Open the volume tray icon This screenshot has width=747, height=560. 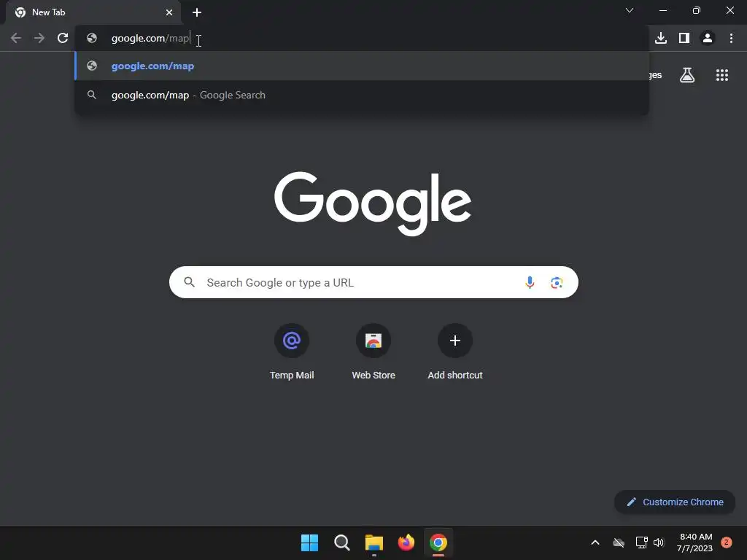point(659,542)
